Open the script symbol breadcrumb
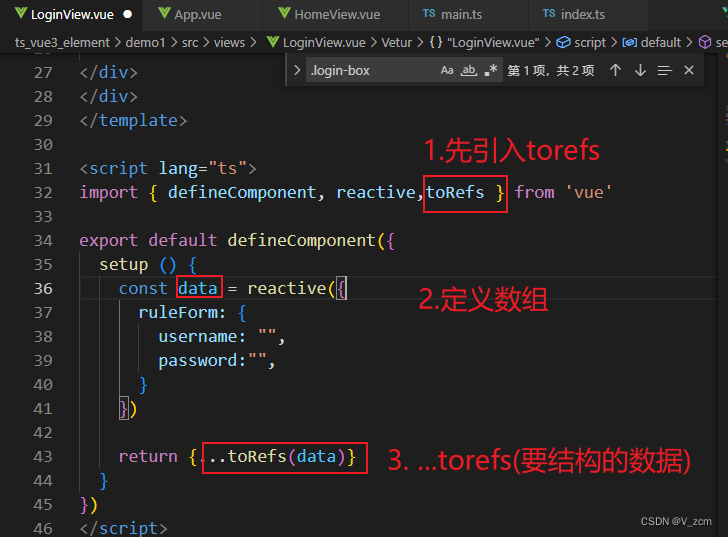Image resolution: width=728 pixels, height=537 pixels. pyautogui.click(x=581, y=43)
